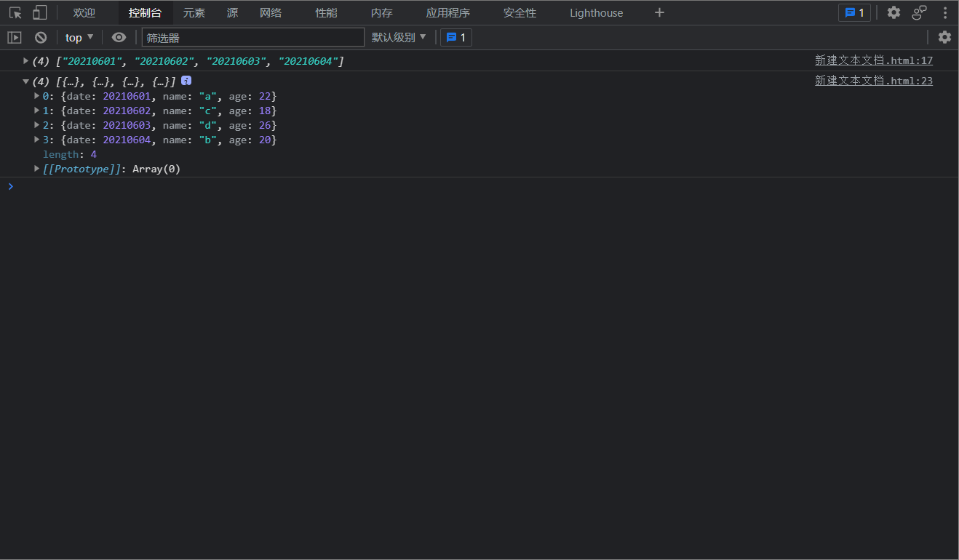Screen dimensions: 959x560
Task: Switch to the 元素 tab
Action: (194, 12)
